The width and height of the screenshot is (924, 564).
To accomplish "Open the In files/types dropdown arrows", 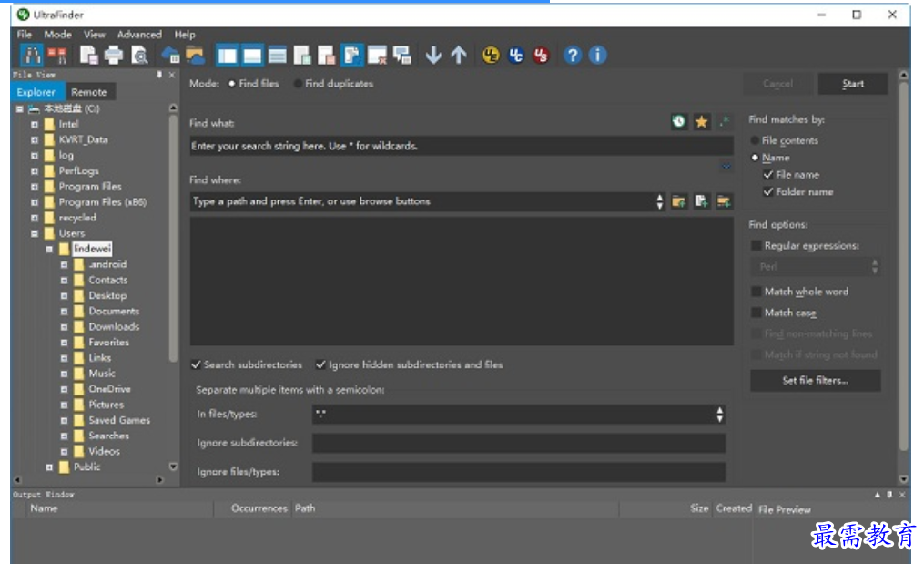I will pos(719,415).
